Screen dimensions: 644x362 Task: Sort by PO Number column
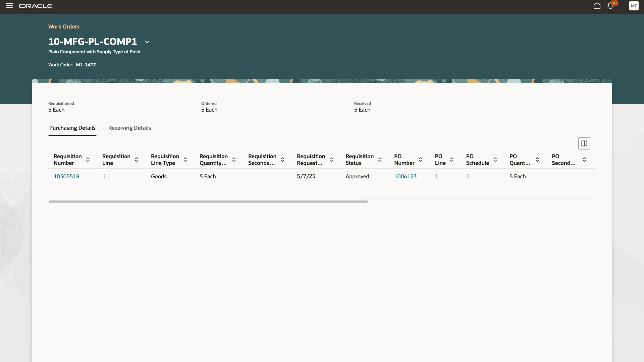click(421, 160)
